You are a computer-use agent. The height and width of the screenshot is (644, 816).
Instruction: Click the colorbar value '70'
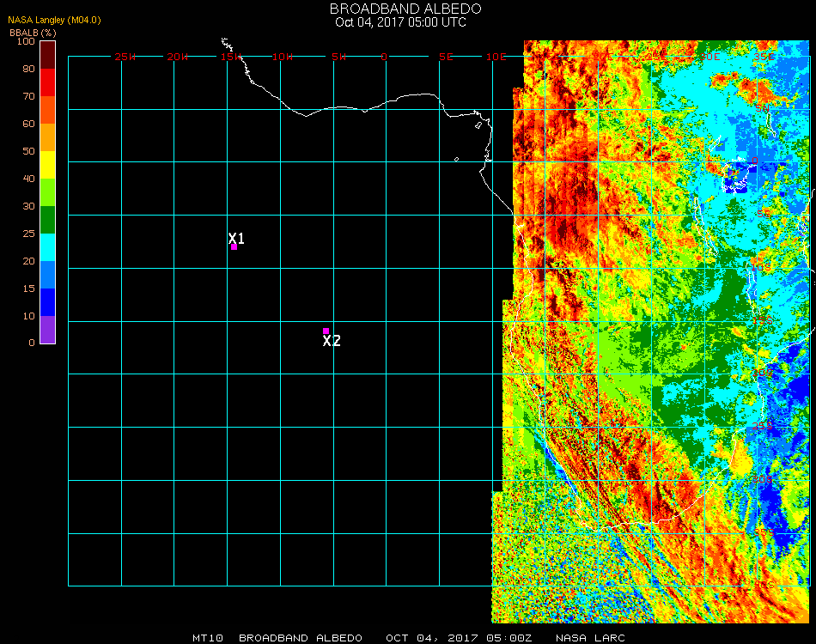28,96
